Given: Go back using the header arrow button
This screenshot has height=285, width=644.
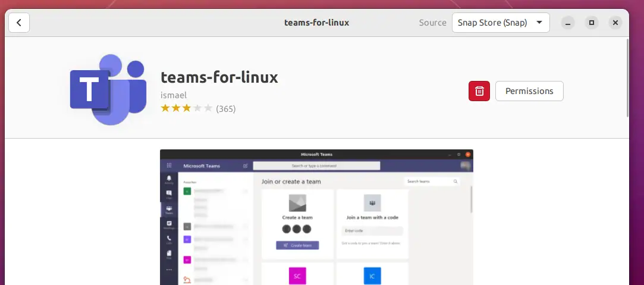Looking at the screenshot, I should [19, 23].
